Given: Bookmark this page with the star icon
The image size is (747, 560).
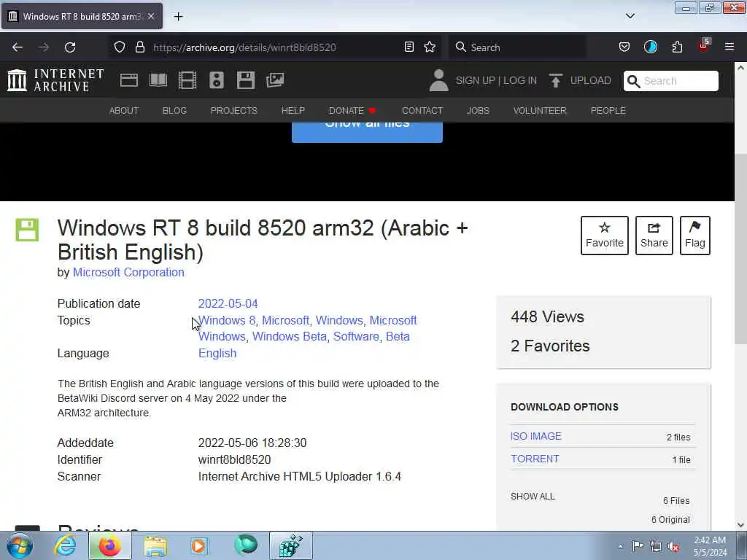Looking at the screenshot, I should click(x=430, y=47).
